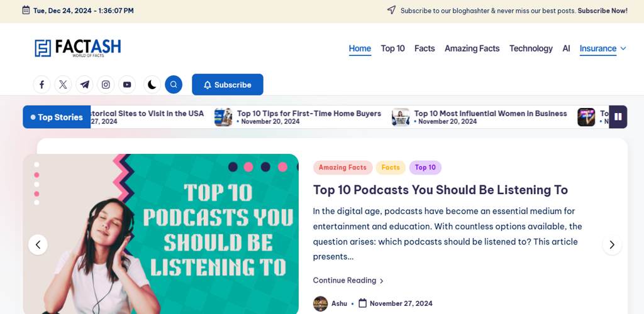Open search with the blue magnifier icon
Screen dimensions: 644x314
tap(174, 85)
